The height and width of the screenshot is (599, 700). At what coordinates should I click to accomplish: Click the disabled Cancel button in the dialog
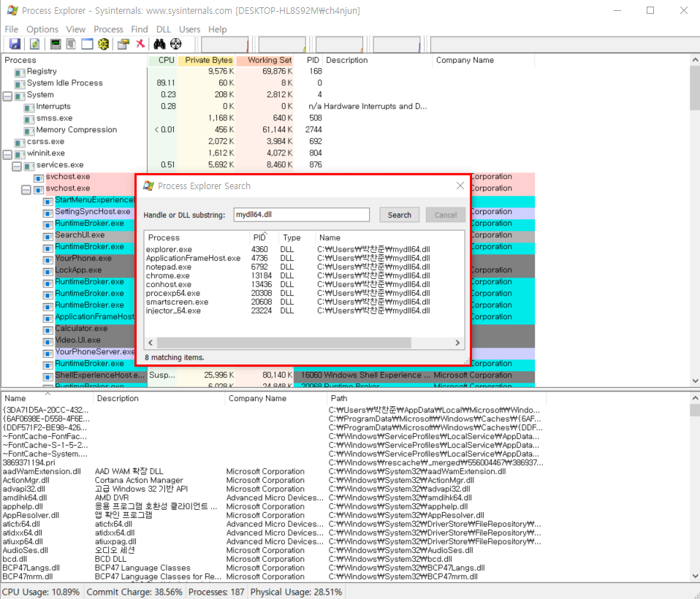446,215
